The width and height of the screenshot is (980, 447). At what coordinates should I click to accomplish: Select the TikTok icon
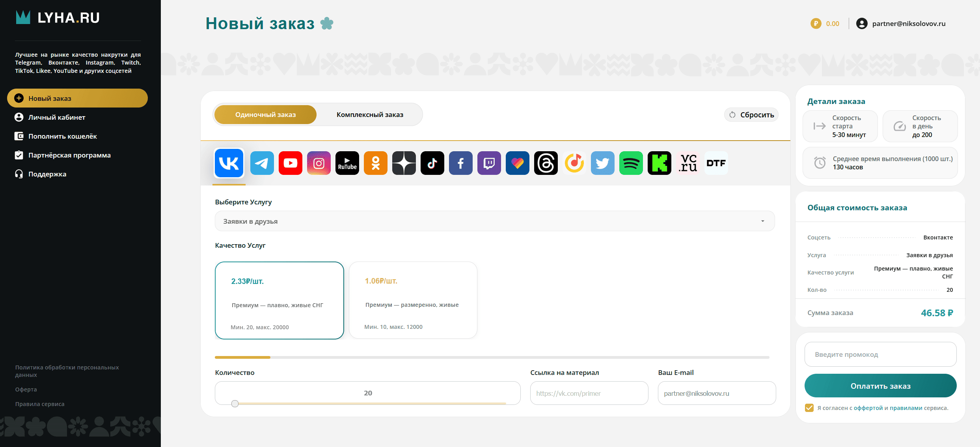pyautogui.click(x=432, y=163)
